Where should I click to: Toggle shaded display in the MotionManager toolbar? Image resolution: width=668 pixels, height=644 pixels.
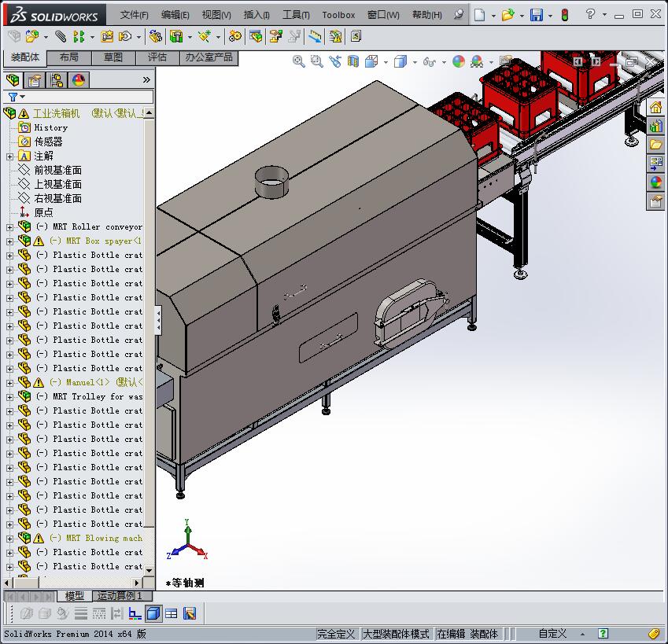(x=152, y=613)
